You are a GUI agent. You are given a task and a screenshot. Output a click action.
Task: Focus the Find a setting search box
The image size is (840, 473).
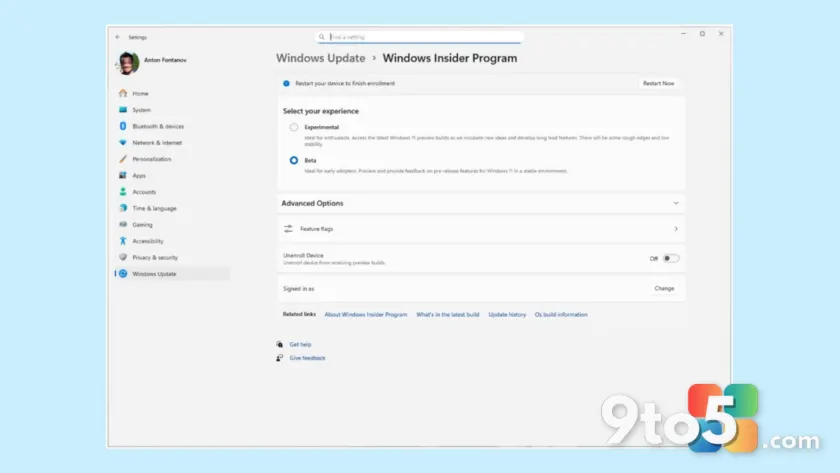(419, 37)
